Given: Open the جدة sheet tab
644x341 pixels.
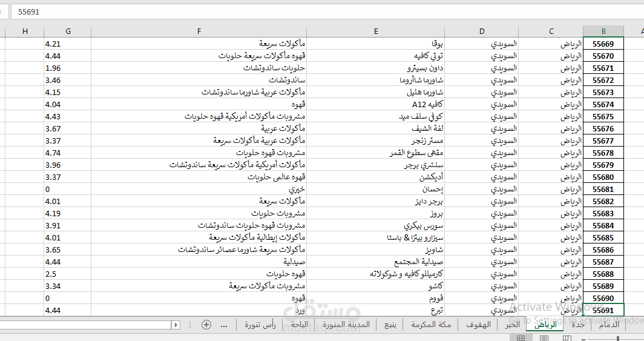Looking at the screenshot, I should coord(577,325).
